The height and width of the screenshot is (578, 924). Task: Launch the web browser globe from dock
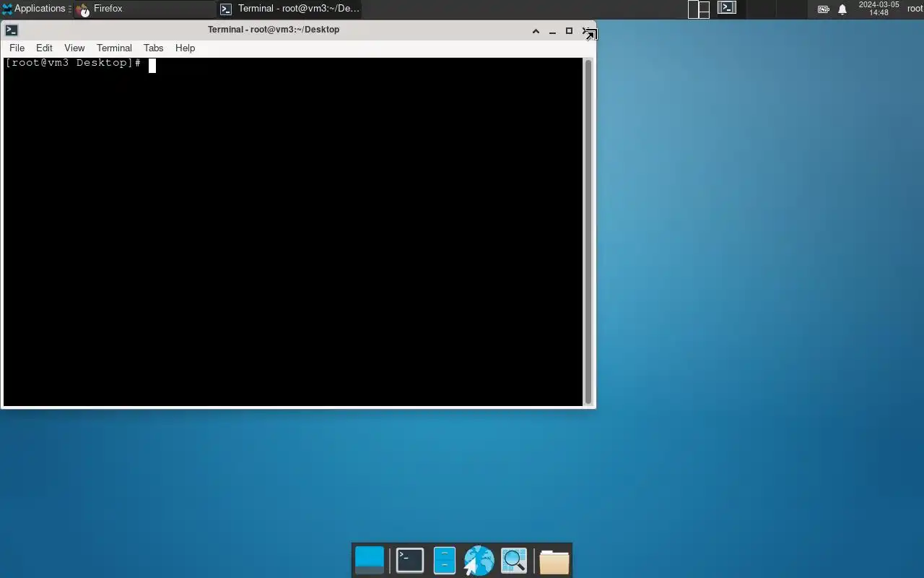479,561
